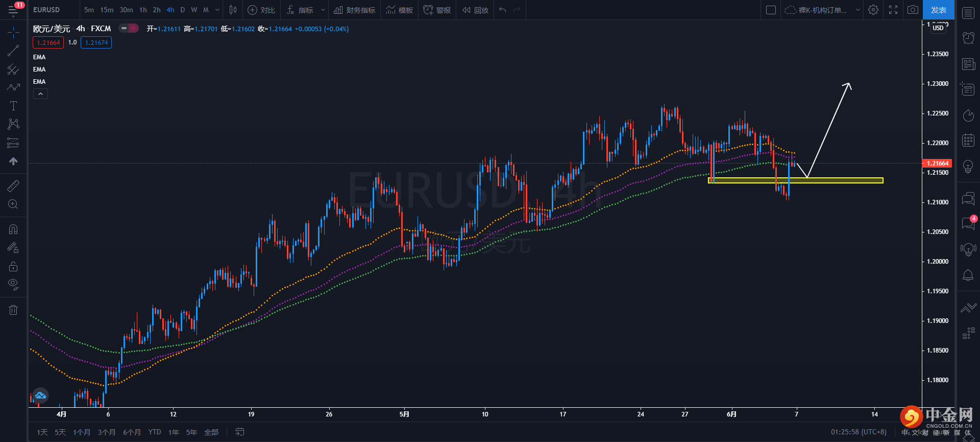Open the alarm clock alerts panel
The width and height of the screenshot is (980, 442).
pos(968,37)
